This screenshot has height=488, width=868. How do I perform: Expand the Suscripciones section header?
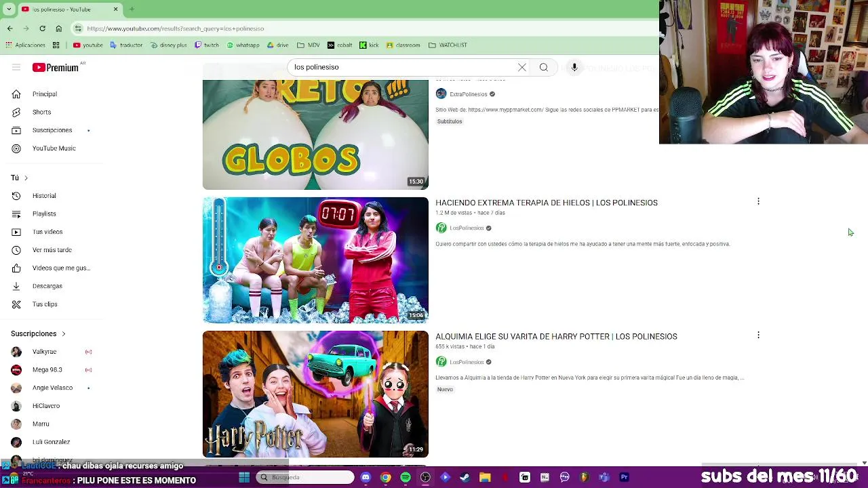pyautogui.click(x=39, y=333)
